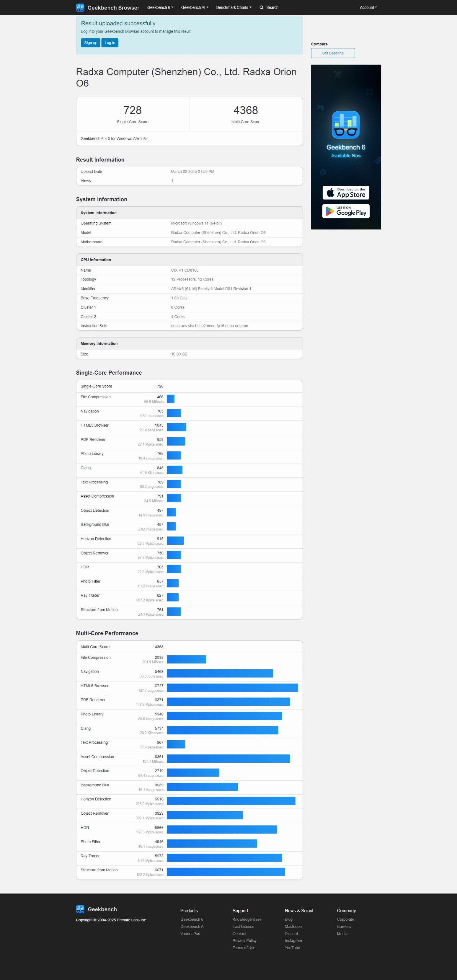
Task: Click the 4368 Multi-Core Score value
Action: (245, 110)
